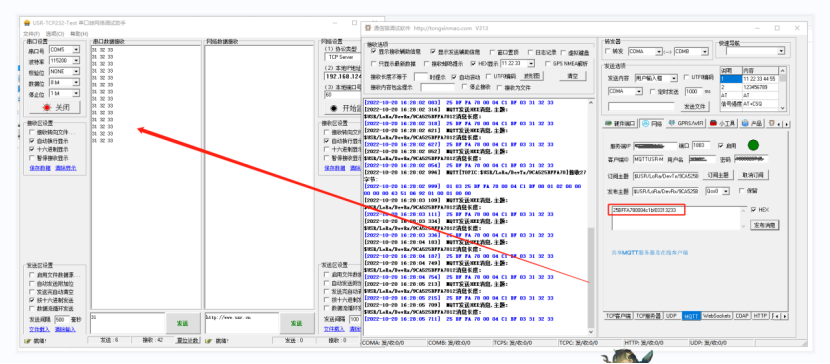
Task: Switch to the WebSockets bottom tab
Action: coord(717,316)
